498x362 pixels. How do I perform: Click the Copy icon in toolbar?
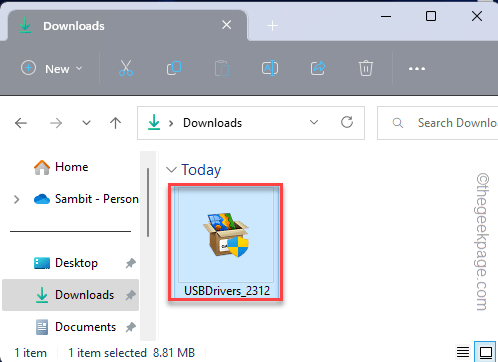pyautogui.click(x=174, y=68)
